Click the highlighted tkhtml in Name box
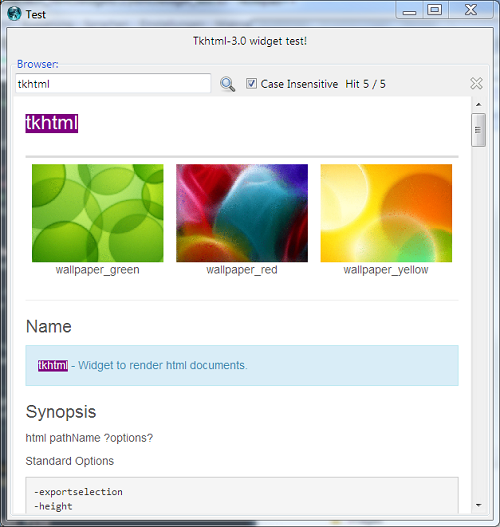 pos(53,365)
